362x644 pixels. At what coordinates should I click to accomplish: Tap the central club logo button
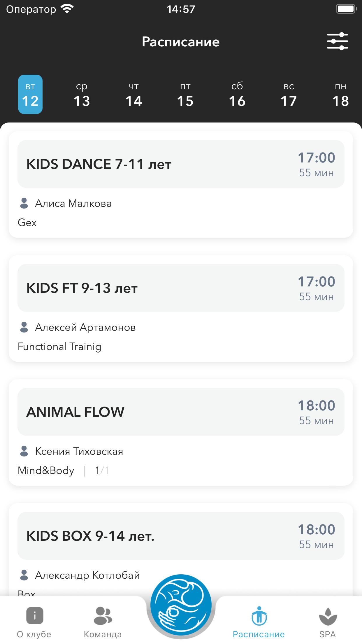181,605
